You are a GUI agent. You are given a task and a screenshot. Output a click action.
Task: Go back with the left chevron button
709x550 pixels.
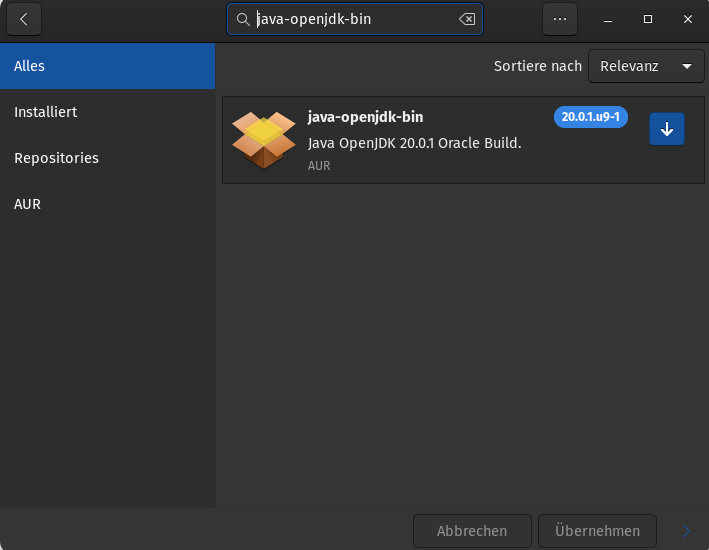coord(24,19)
